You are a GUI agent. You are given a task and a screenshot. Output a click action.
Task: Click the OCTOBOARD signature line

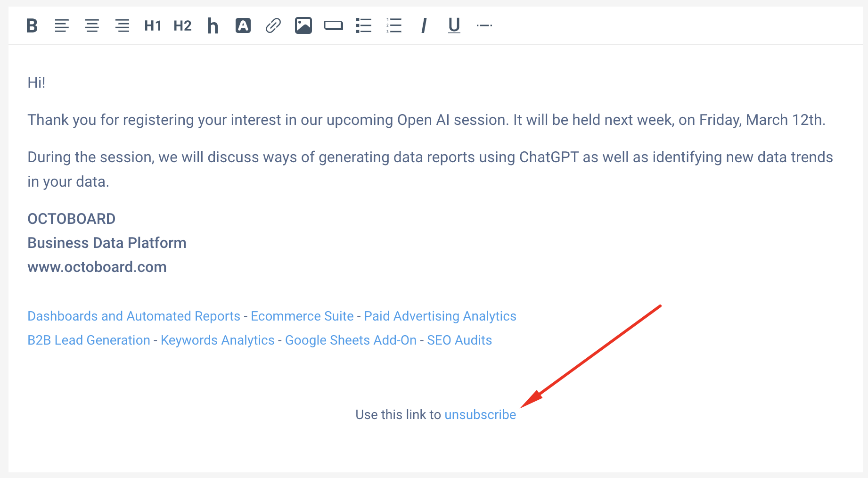pyautogui.click(x=72, y=219)
